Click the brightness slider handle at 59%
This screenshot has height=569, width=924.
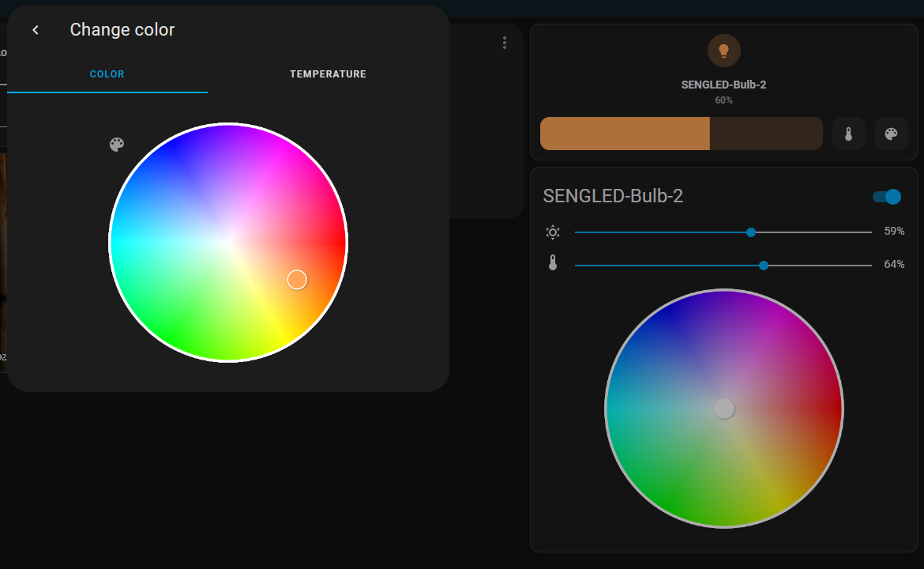click(x=750, y=232)
